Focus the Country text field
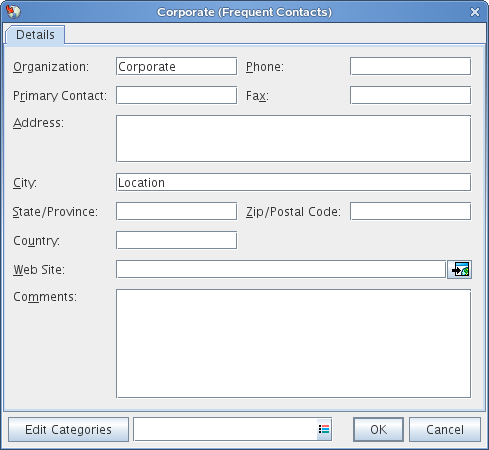The height and width of the screenshot is (450, 489). point(177,240)
